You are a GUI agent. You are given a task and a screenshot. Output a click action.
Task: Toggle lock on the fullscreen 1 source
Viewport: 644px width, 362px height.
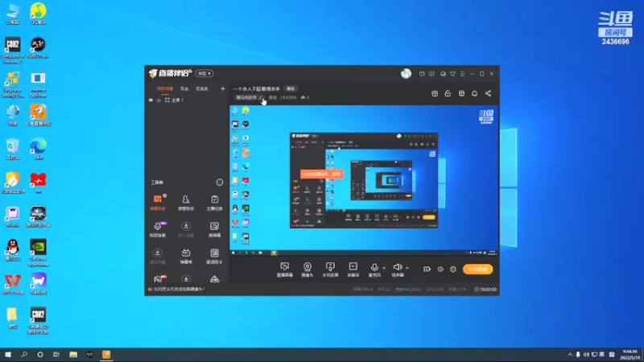pos(159,100)
